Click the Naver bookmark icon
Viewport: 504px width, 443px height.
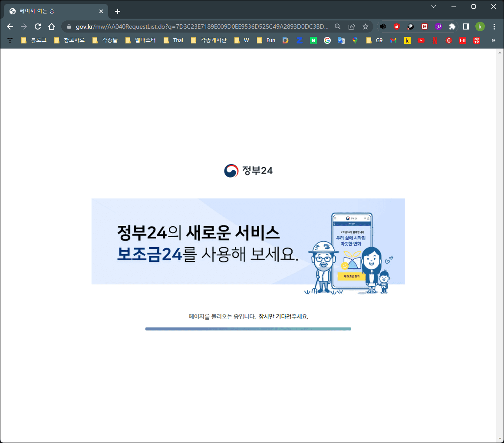click(313, 40)
